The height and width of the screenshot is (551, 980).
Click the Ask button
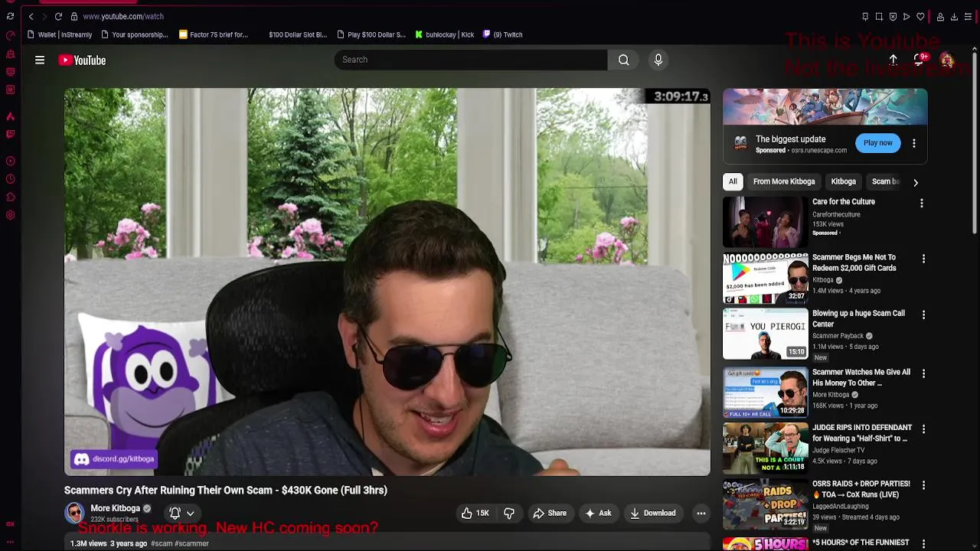598,513
